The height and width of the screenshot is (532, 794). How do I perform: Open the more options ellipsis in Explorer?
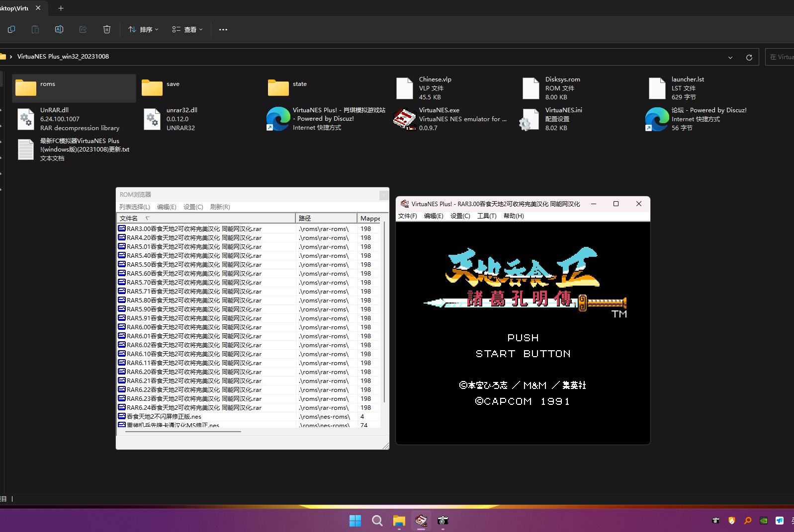(x=223, y=29)
